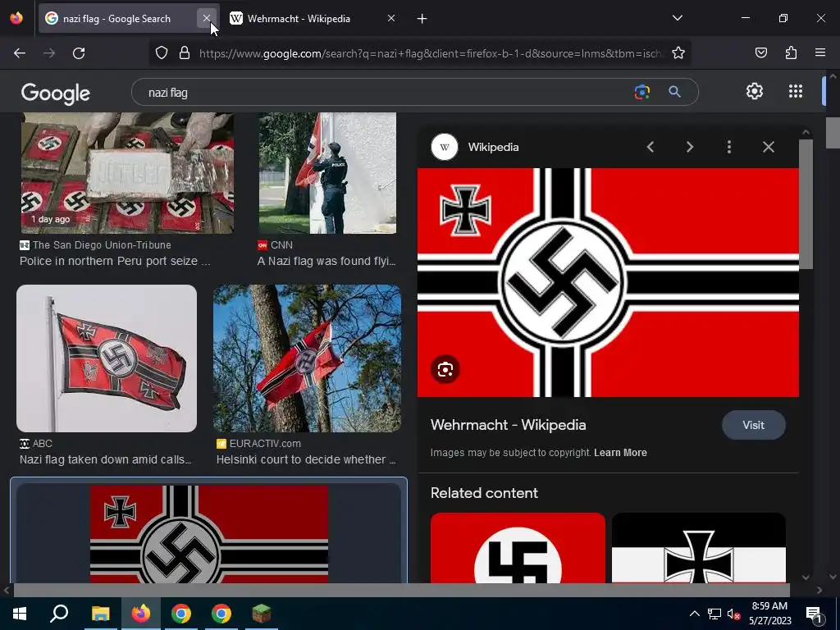Open the Wehrmacht - Wikipedia title link
This screenshot has width=840, height=630.
pos(509,425)
